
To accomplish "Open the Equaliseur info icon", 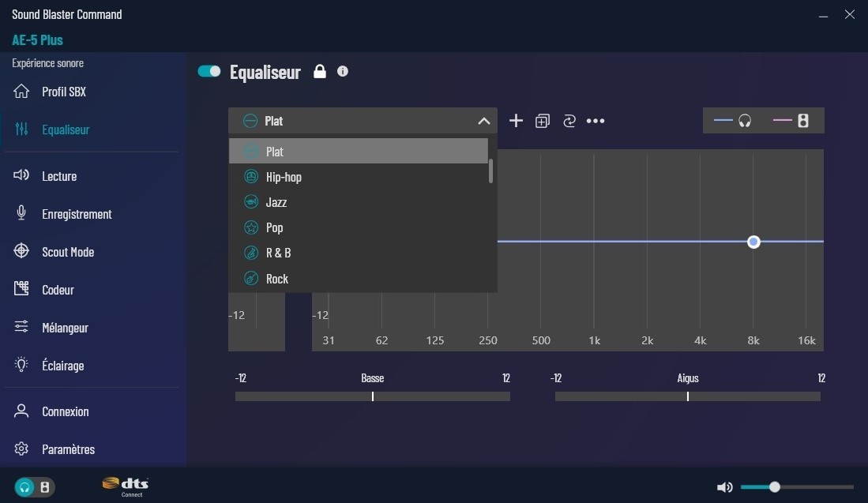I will [343, 71].
